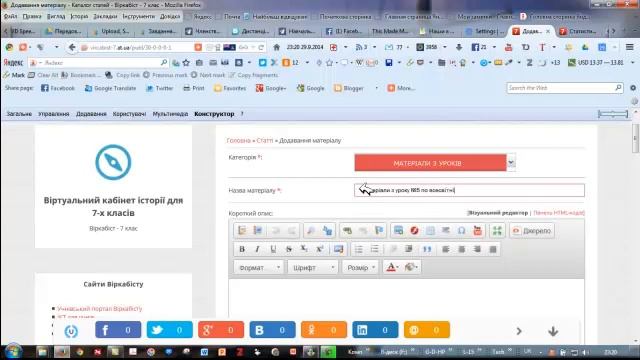Screen dimensions: 640x360
Task: Open the Управління admin menu
Action: pos(54,114)
